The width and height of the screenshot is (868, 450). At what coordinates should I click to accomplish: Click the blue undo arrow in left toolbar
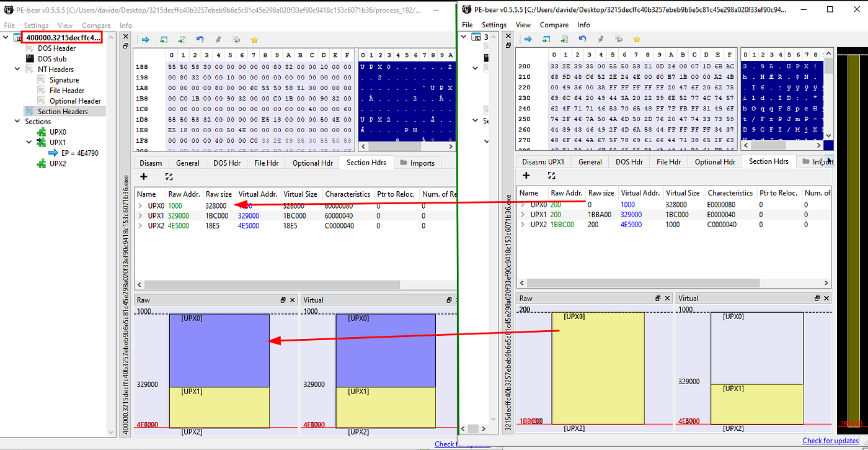click(x=199, y=40)
